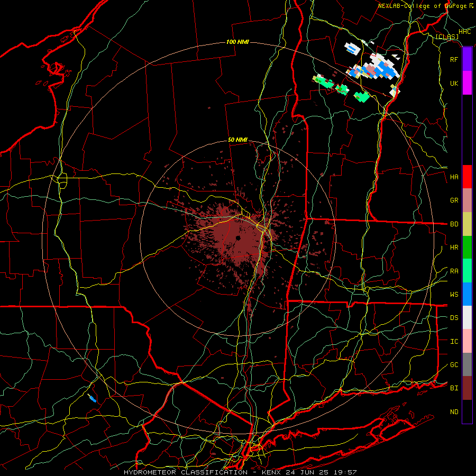Viewport: 476px width, 476px height.
Task: Click the RA light-green legend swatch
Action: pos(467,271)
